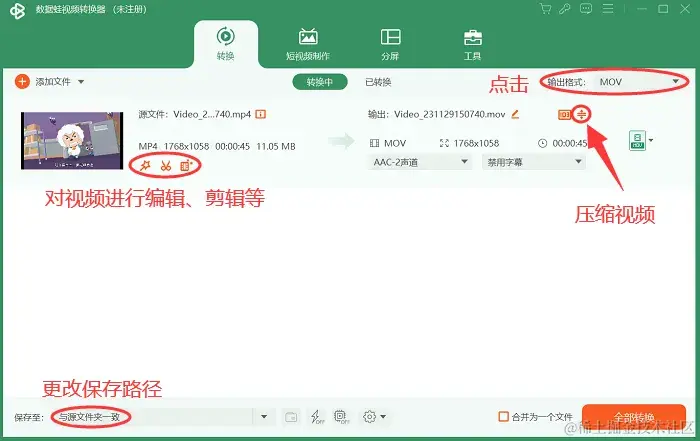Screen dimensions: 700x441
Task: Click the app logo in title bar
Action: 17,11
